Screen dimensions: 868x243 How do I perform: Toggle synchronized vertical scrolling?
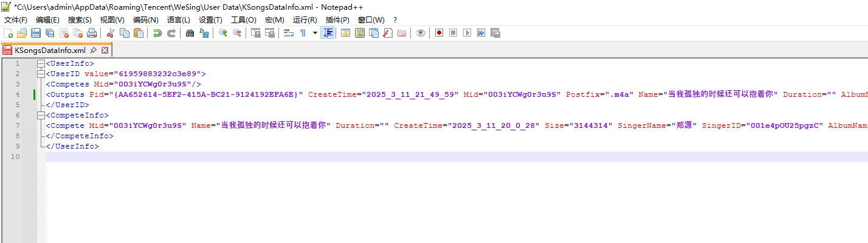(x=256, y=33)
